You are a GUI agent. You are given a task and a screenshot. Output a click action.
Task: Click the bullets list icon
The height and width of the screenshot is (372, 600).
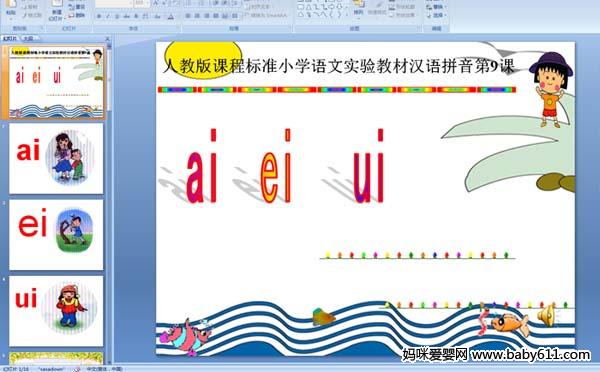coord(189,3)
